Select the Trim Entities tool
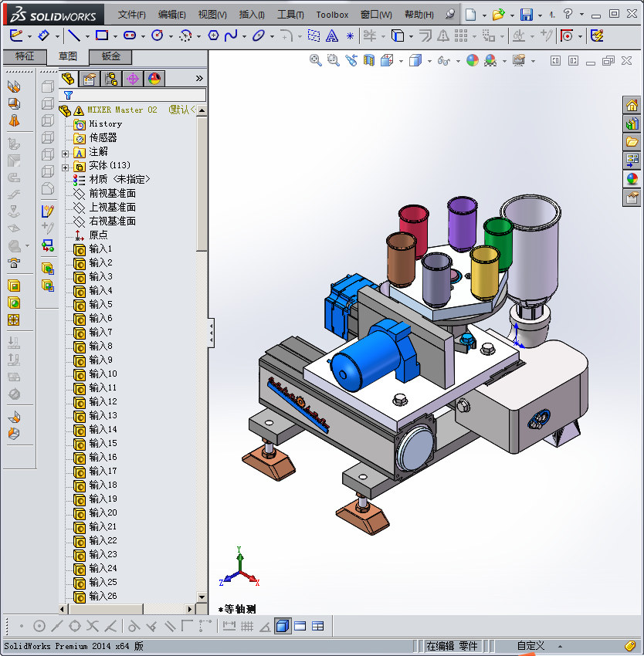The image size is (644, 656). click(x=369, y=36)
